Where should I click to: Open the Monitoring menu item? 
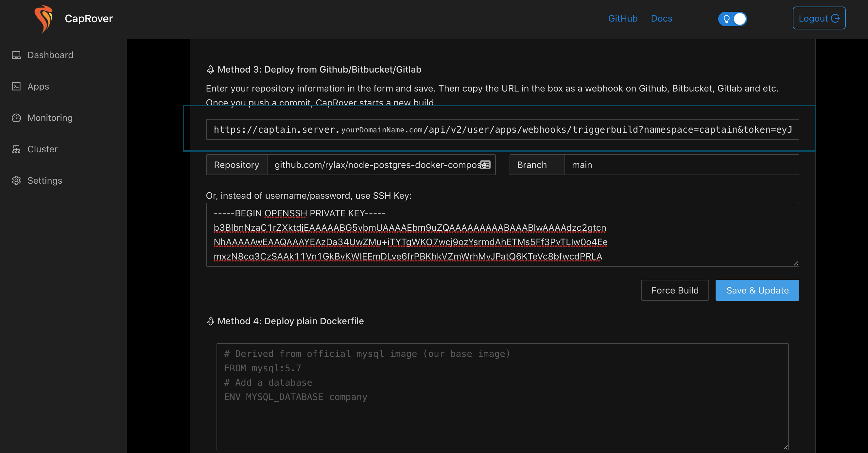point(50,118)
